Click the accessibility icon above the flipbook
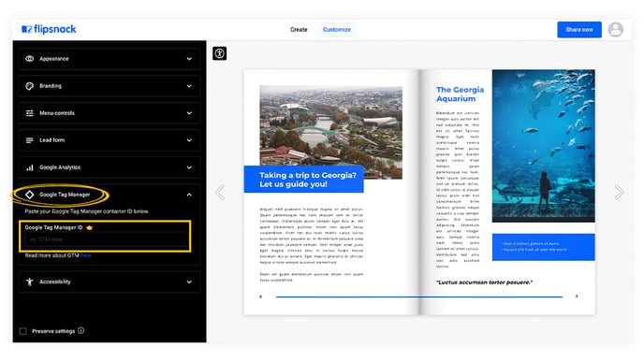The image size is (644, 362). click(x=220, y=53)
